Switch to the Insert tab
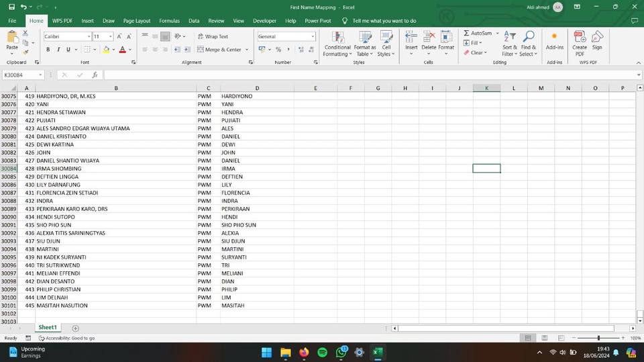This screenshot has width=644, height=362. [87, 21]
